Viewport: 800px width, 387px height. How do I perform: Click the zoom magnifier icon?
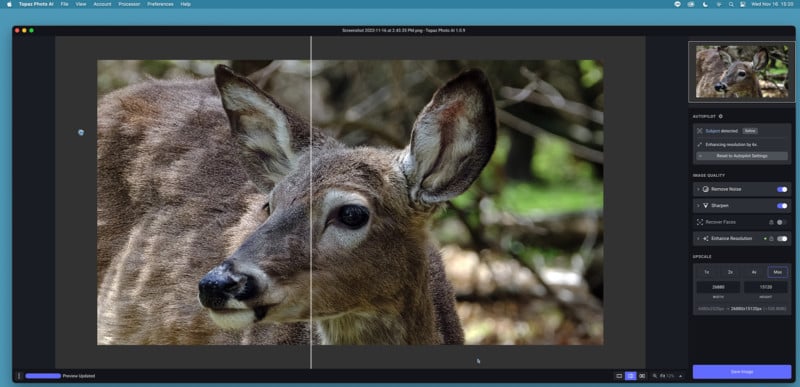tap(655, 376)
